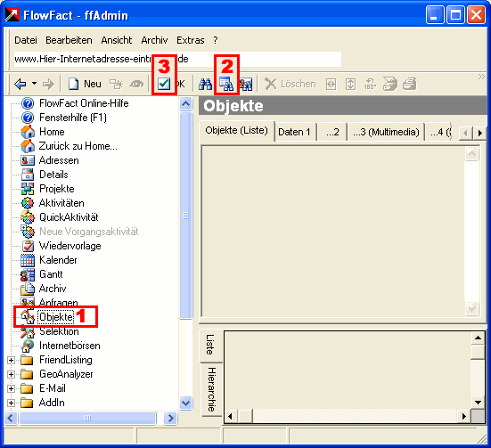
Task: Expand the AddIn folder
Action: [11, 403]
